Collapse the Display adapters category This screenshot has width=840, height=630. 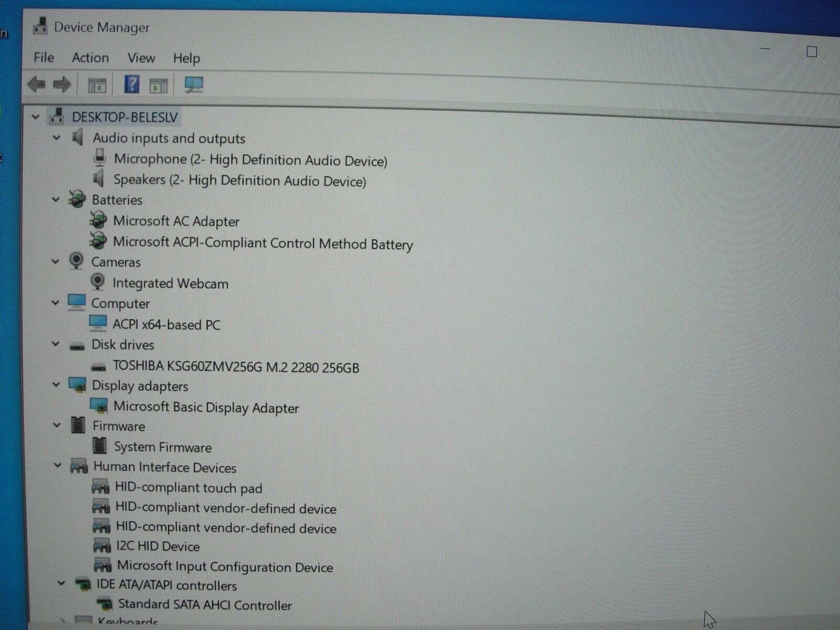point(56,385)
